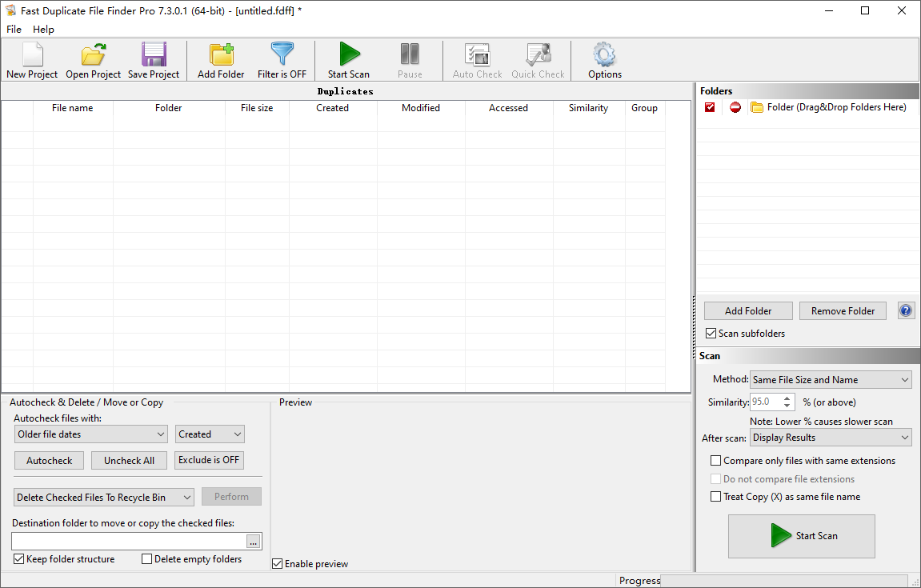Click the blue help question mark icon
The height and width of the screenshot is (588, 921).
click(x=907, y=310)
